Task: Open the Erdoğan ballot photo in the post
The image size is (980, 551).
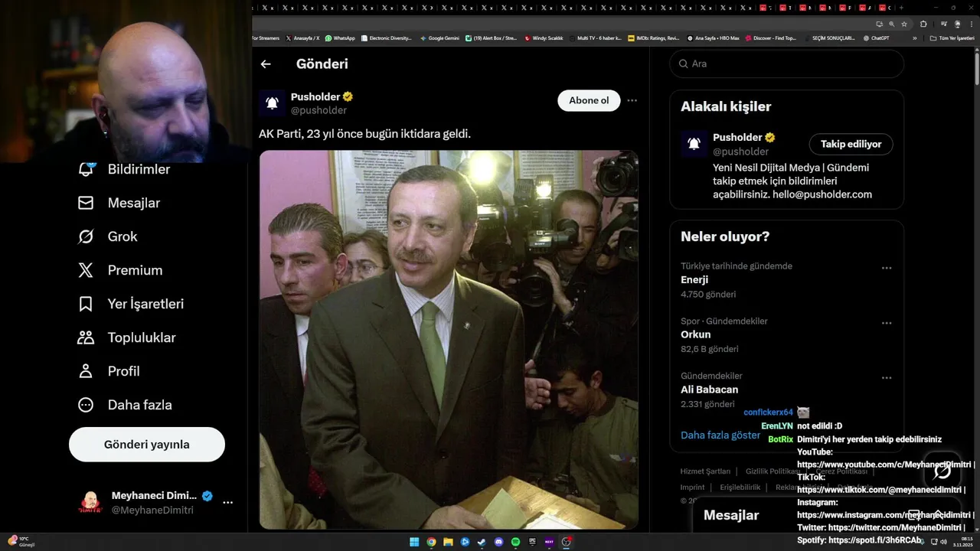Action: pyautogui.click(x=449, y=340)
